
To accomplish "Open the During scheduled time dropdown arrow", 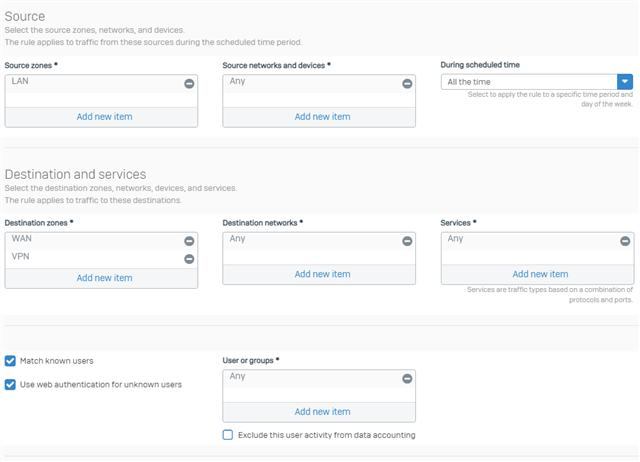I will [625, 82].
